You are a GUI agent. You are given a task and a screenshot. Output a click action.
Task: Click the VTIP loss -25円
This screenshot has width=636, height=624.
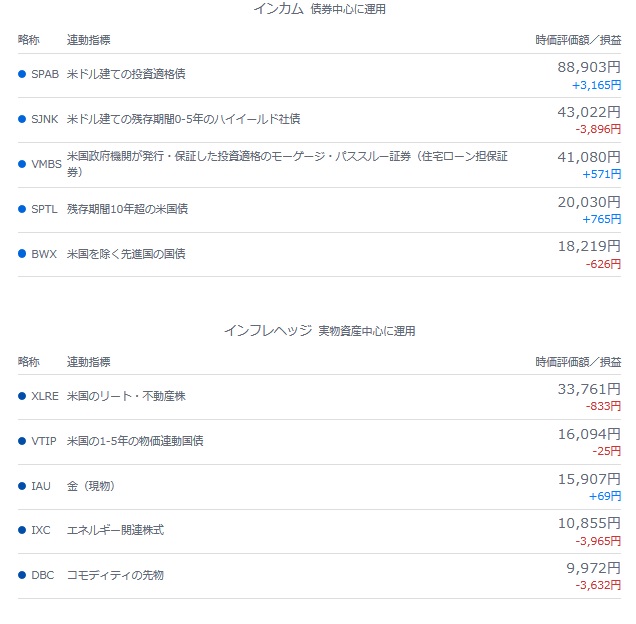606,452
